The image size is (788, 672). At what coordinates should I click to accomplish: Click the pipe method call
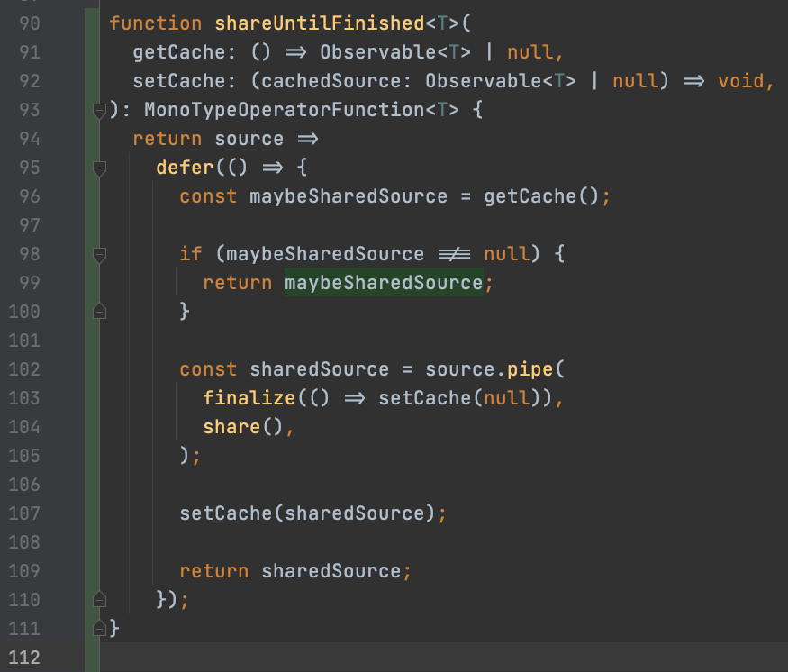coord(530,369)
